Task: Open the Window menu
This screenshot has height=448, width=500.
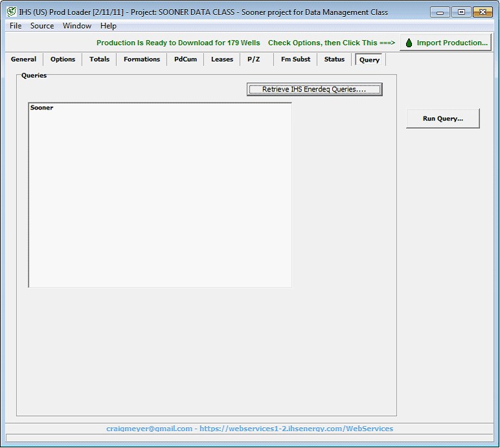Action: click(x=77, y=26)
